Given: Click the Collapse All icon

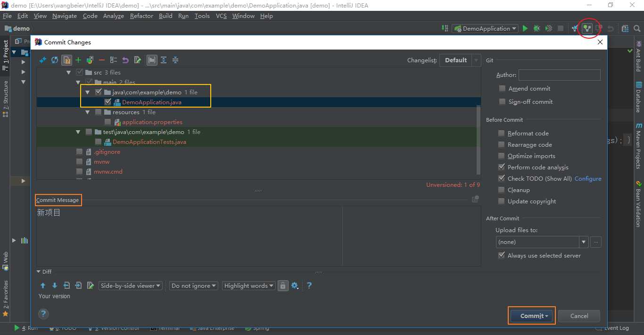Looking at the screenshot, I should pyautogui.click(x=175, y=60).
